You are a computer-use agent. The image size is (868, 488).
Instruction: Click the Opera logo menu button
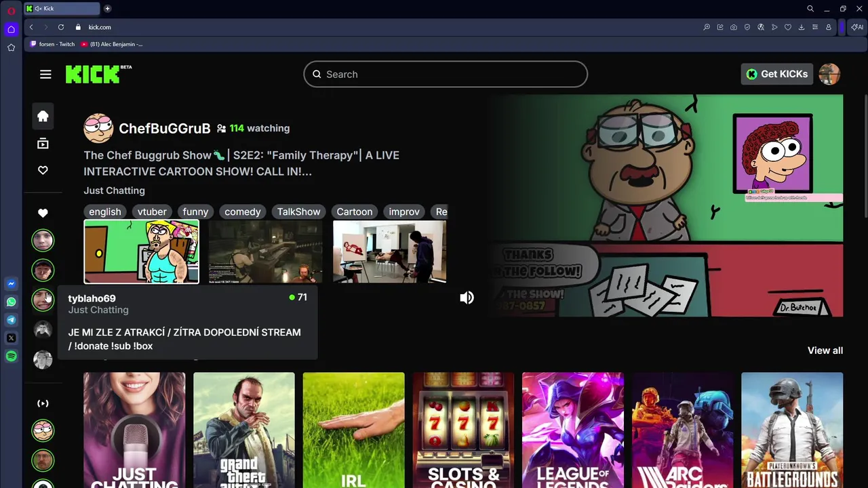pyautogui.click(x=11, y=11)
